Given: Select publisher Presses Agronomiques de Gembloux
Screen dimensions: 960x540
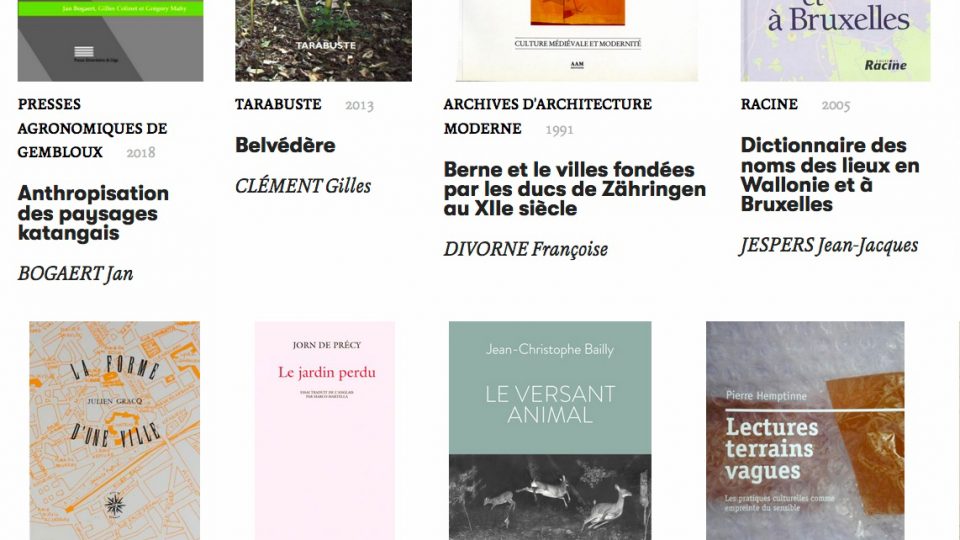Looking at the screenshot, I should (x=92, y=128).
